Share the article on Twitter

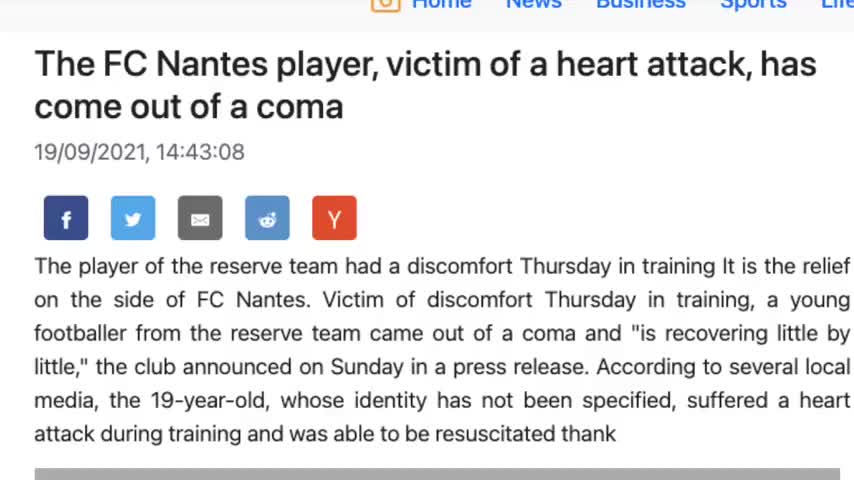[x=133, y=218]
